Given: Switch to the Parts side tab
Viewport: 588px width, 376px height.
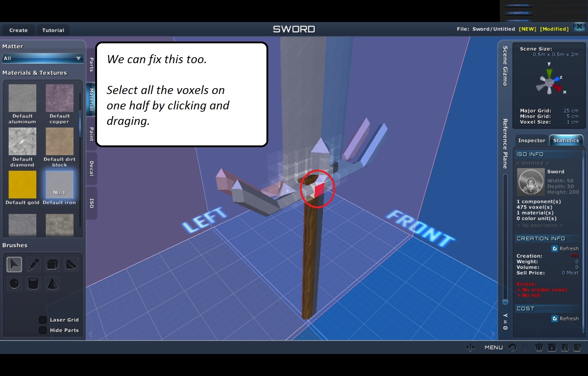Looking at the screenshot, I should click(x=92, y=65).
